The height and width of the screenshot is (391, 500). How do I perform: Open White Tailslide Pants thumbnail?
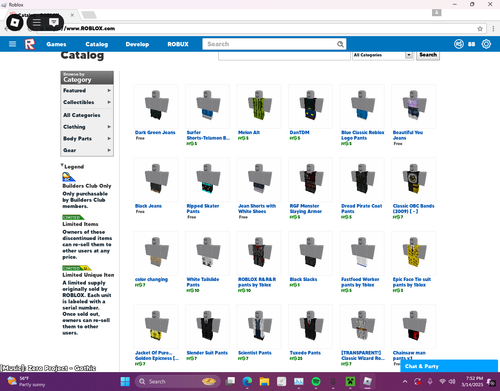tap(207, 253)
